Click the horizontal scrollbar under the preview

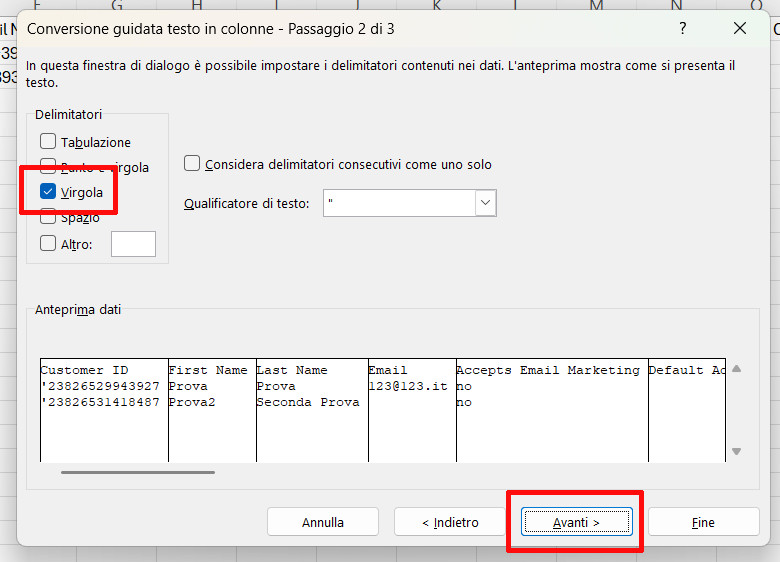pos(138,472)
